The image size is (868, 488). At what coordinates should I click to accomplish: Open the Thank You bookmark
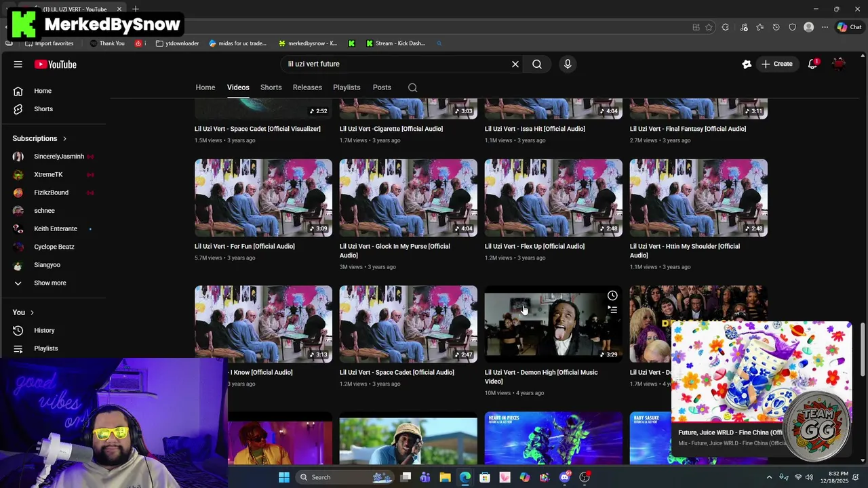point(107,43)
